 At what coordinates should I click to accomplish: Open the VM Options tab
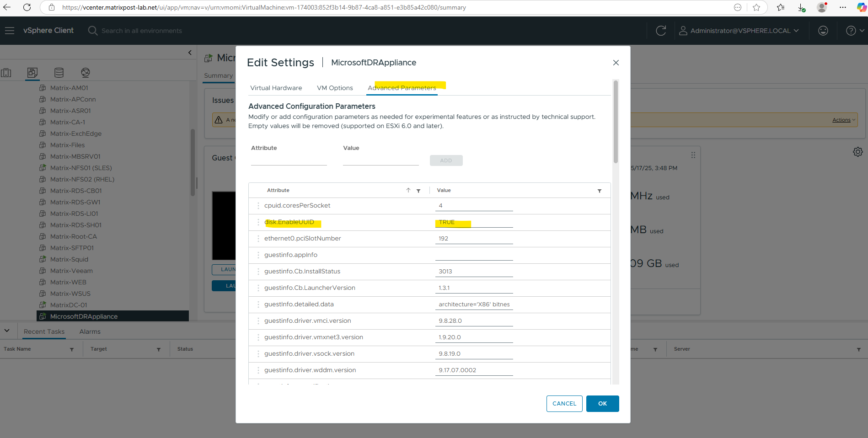pos(335,88)
